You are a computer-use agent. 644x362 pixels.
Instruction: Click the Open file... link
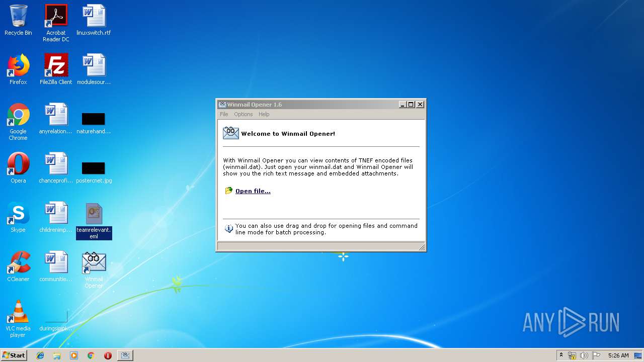253,191
